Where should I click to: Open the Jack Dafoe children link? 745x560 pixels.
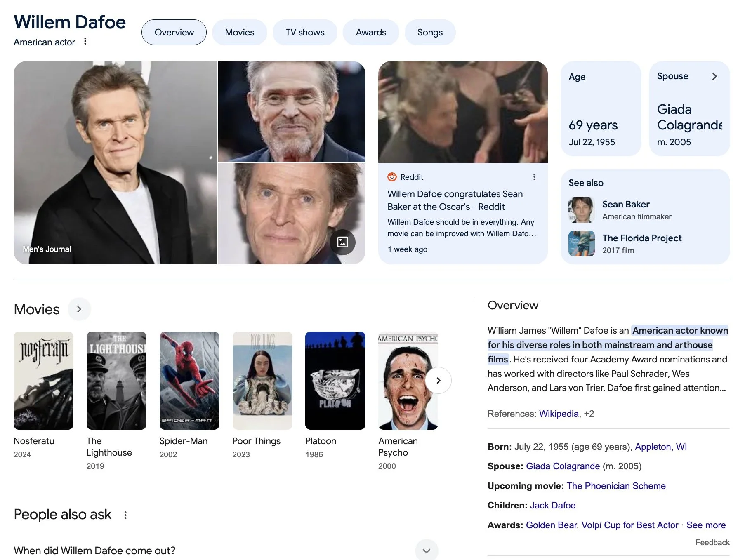point(552,505)
